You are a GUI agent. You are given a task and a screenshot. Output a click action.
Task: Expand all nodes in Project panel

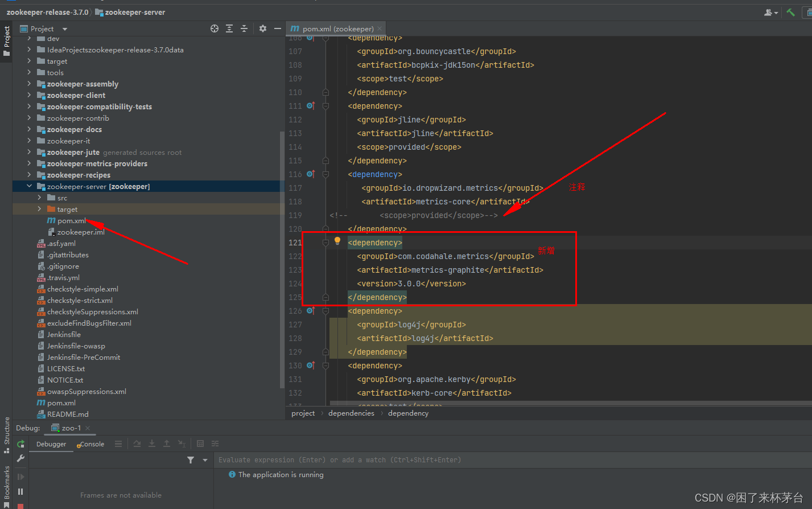coord(229,28)
